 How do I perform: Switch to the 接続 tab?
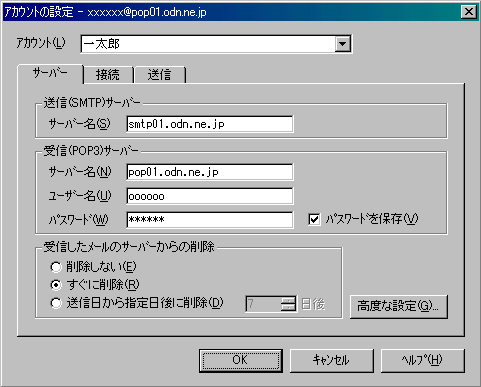point(108,74)
